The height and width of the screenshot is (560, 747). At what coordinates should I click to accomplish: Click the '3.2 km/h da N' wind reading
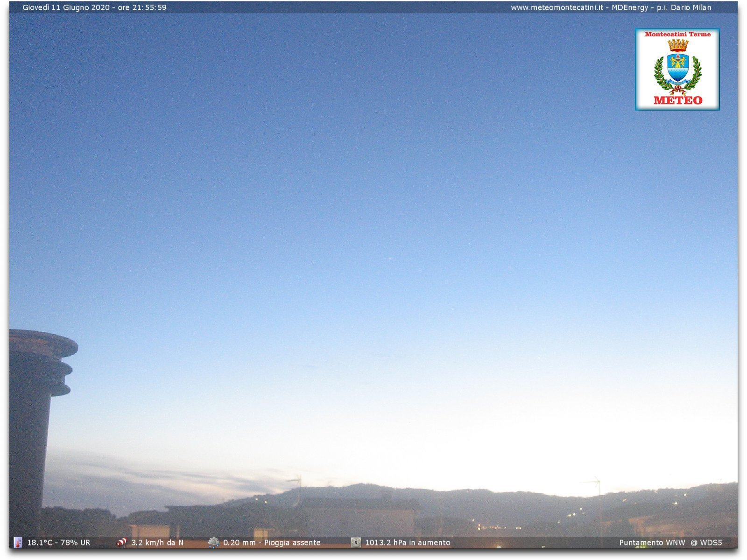[x=157, y=543]
